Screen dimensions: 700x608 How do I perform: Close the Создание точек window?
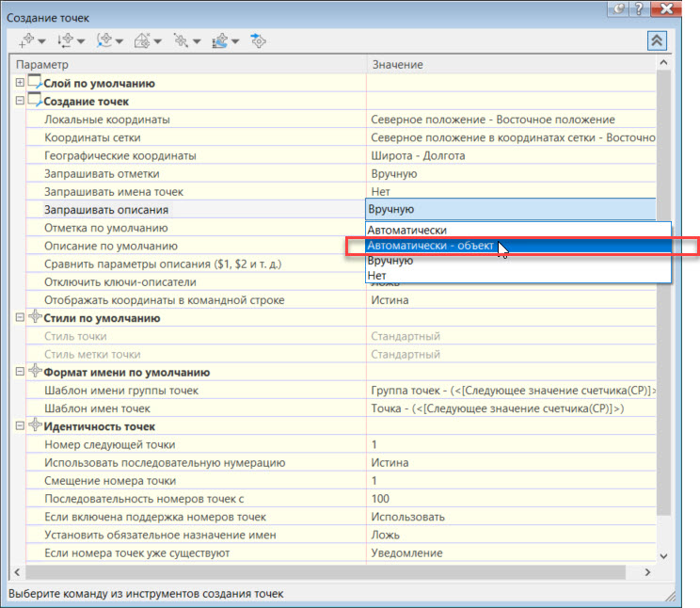(666, 8)
